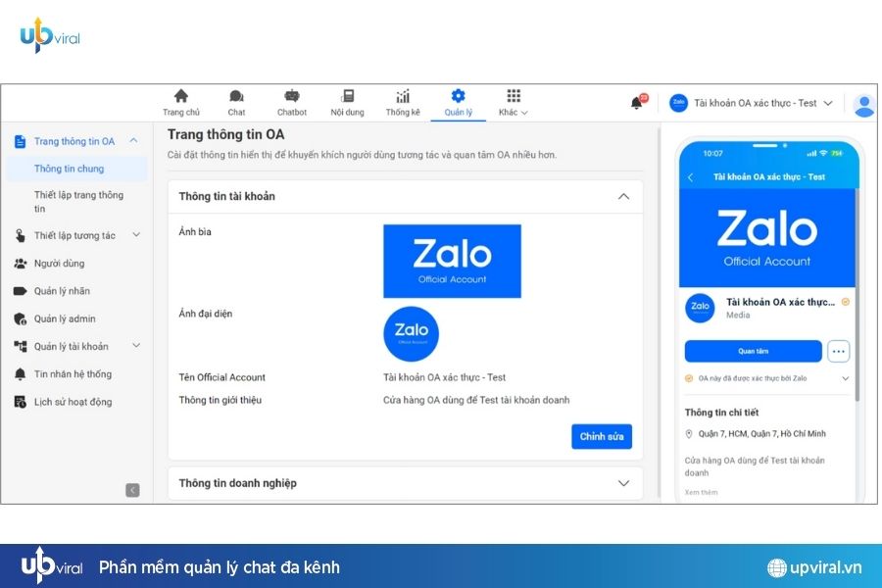Click the Zalo cover banner in phone preview
The image size is (882, 588).
[767, 238]
